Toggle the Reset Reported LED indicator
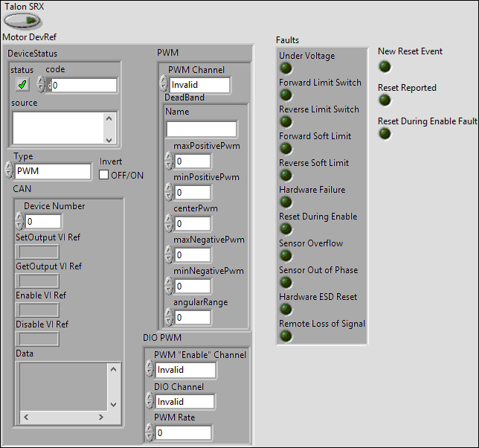The height and width of the screenshot is (448, 479). (385, 100)
